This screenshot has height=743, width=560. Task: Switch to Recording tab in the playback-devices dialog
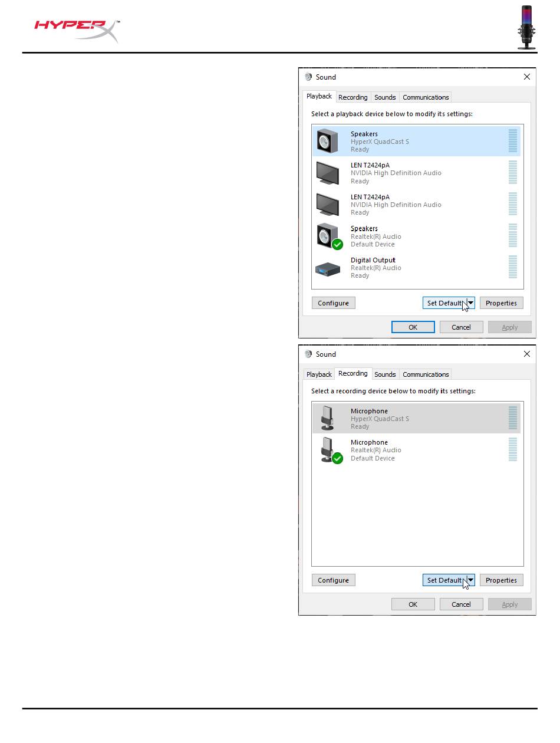[353, 97]
